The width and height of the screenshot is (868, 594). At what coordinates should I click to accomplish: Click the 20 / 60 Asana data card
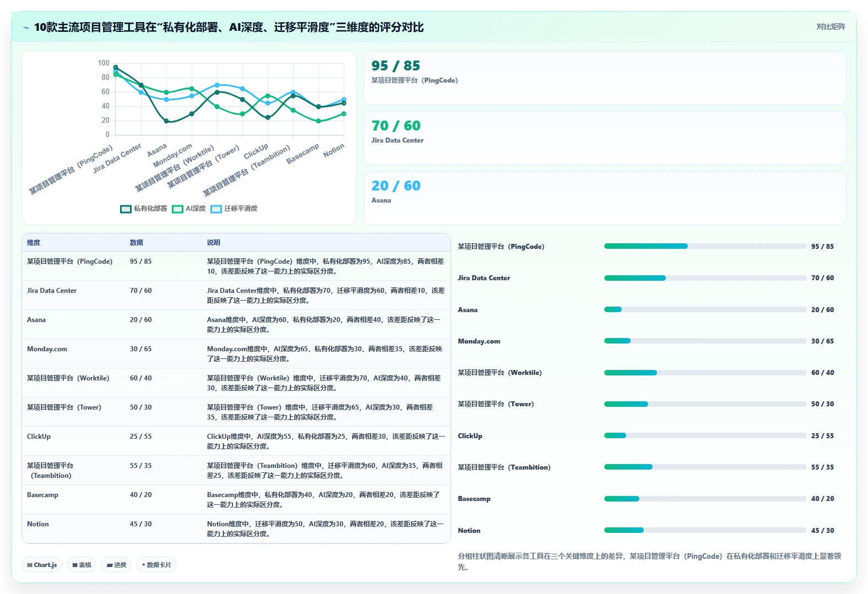605,198
